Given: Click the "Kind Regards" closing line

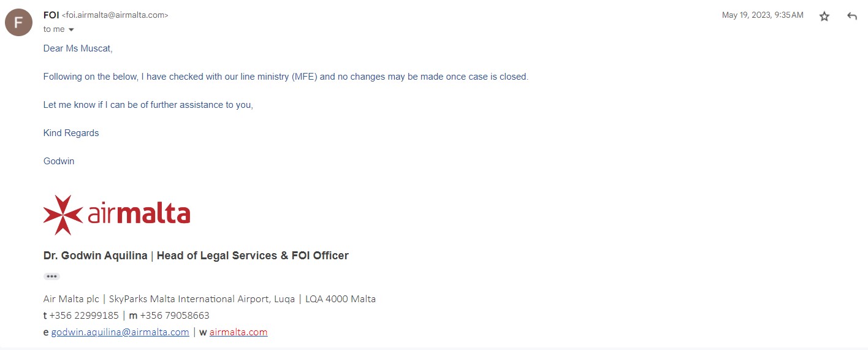Looking at the screenshot, I should 71,133.
